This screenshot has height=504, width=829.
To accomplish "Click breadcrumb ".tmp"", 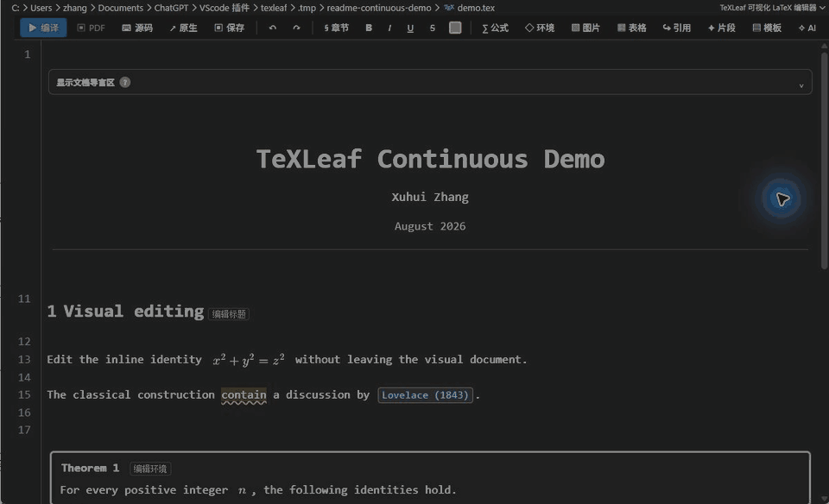I will (x=307, y=8).
